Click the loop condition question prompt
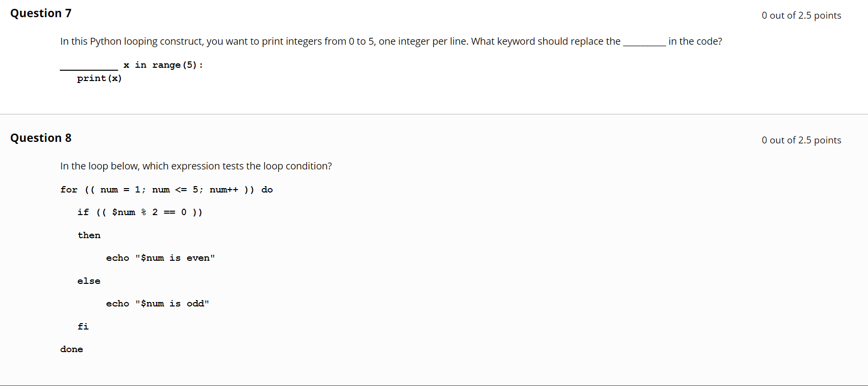This screenshot has width=868, height=386. click(x=196, y=166)
